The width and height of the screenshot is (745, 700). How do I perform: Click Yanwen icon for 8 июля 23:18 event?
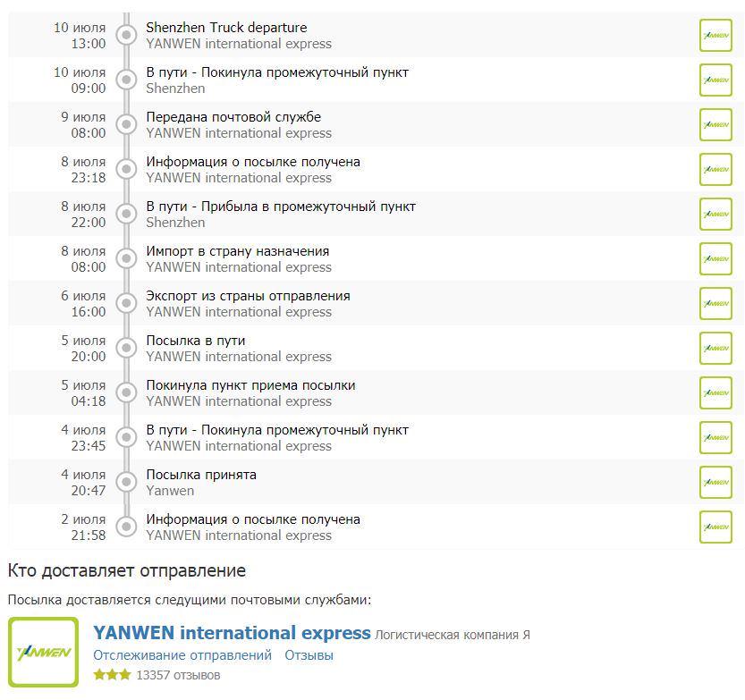715,170
